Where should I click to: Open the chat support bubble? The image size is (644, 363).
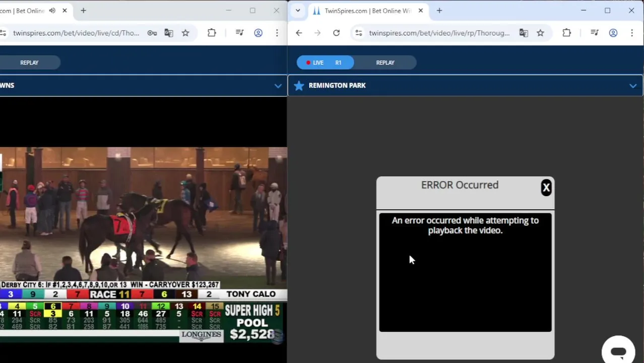[618, 351]
